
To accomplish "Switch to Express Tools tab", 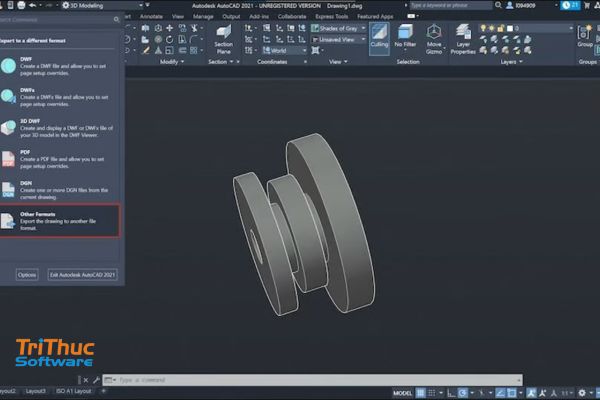I will click(332, 16).
